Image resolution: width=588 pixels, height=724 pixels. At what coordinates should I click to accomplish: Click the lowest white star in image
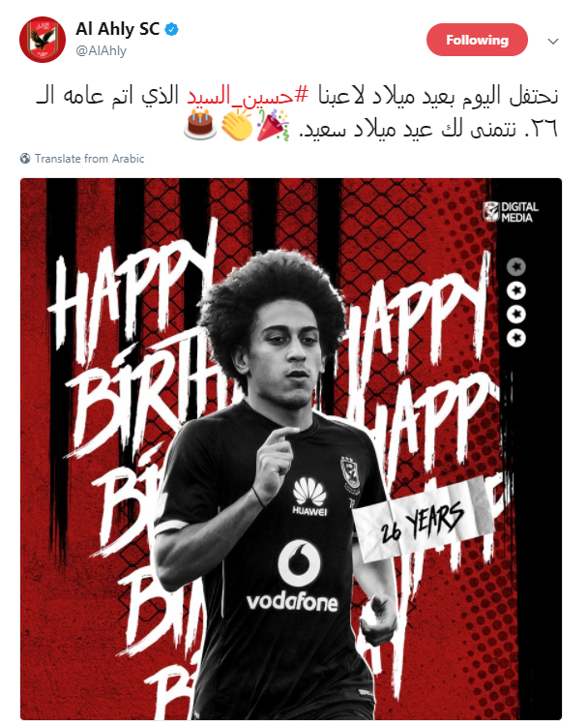click(x=516, y=338)
